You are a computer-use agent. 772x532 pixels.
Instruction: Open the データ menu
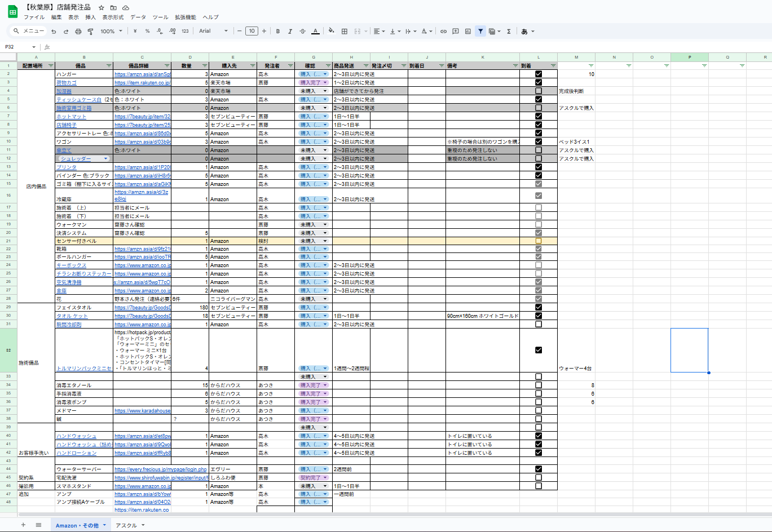coord(138,17)
